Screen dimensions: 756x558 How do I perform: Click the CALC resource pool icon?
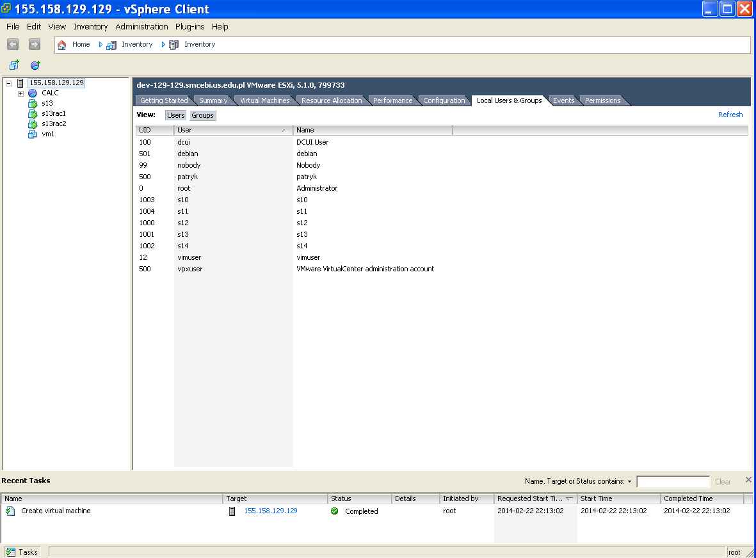[x=33, y=93]
